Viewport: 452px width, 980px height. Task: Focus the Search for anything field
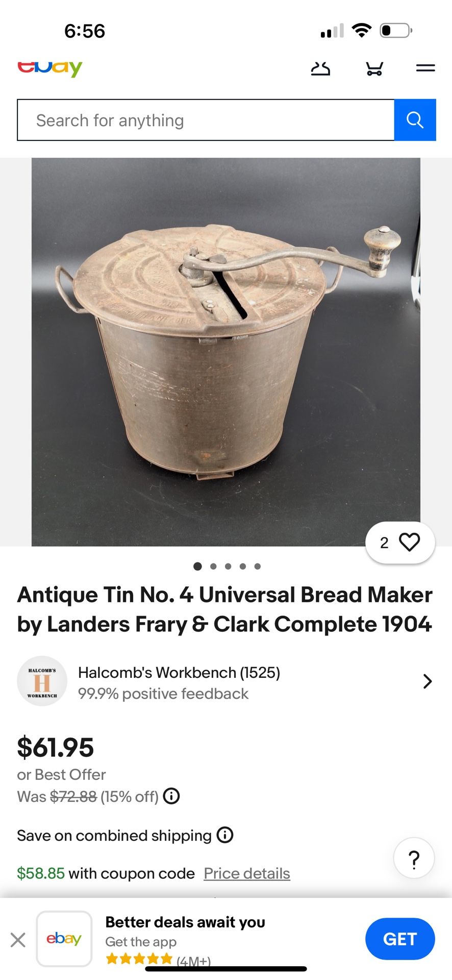point(206,120)
